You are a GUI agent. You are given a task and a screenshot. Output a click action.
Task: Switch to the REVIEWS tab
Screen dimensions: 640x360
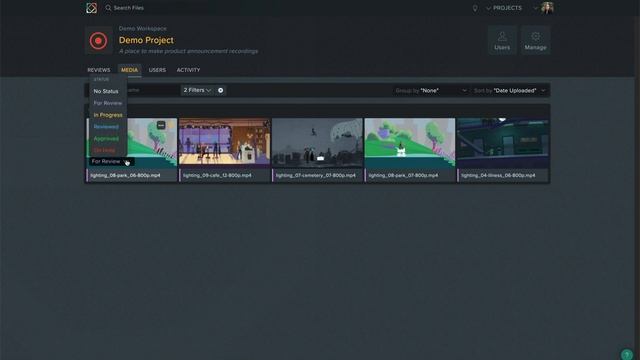pos(99,70)
